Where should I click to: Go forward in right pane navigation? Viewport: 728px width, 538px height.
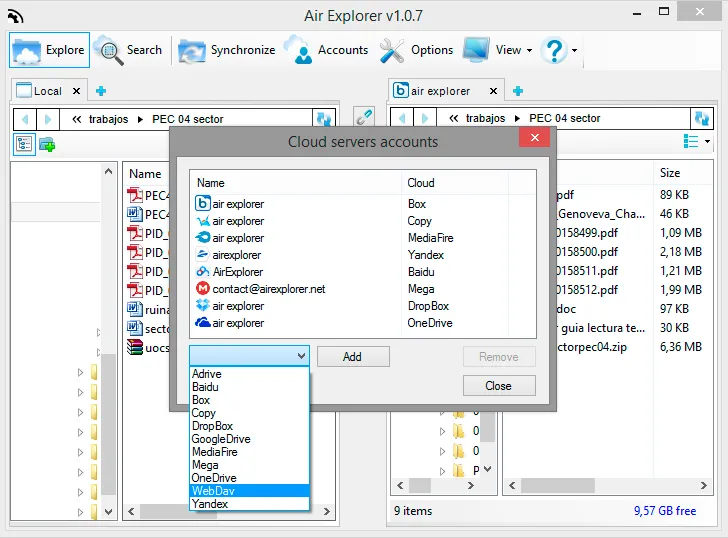tap(424, 118)
